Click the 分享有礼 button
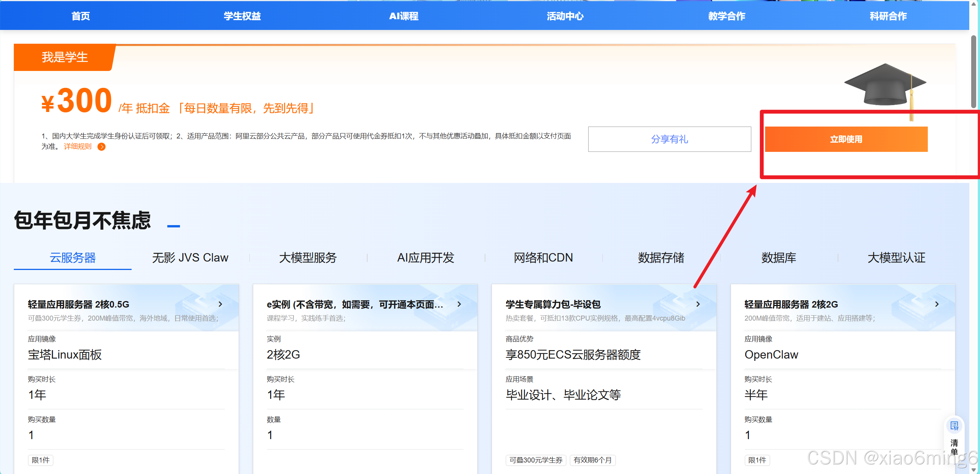980x474 pixels. tap(670, 139)
